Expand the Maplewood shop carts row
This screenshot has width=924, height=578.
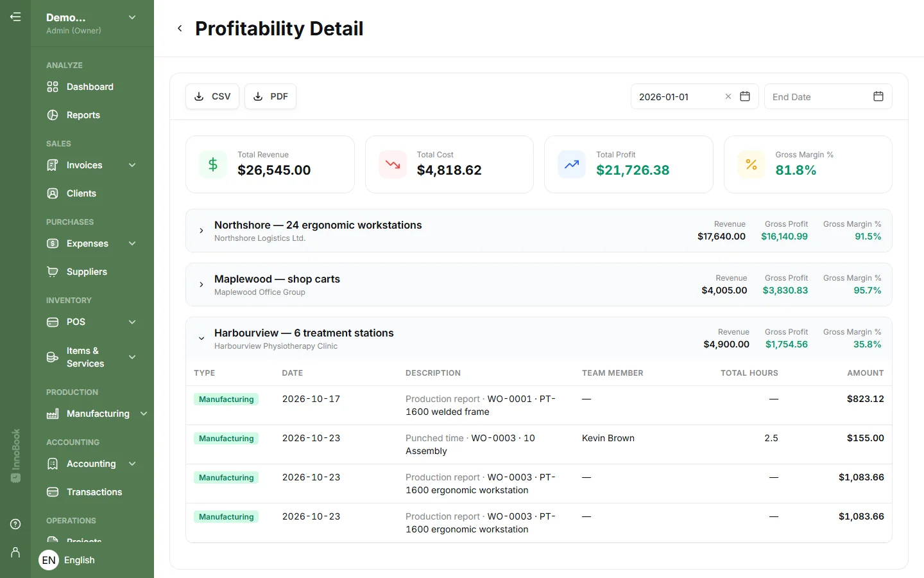tap(201, 285)
